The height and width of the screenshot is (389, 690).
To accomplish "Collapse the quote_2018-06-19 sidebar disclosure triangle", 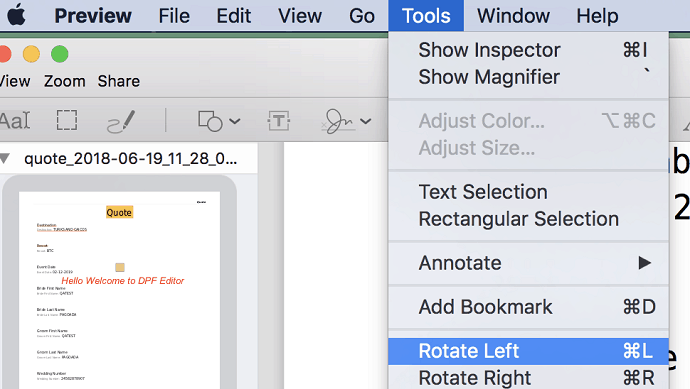I will coord(5,158).
